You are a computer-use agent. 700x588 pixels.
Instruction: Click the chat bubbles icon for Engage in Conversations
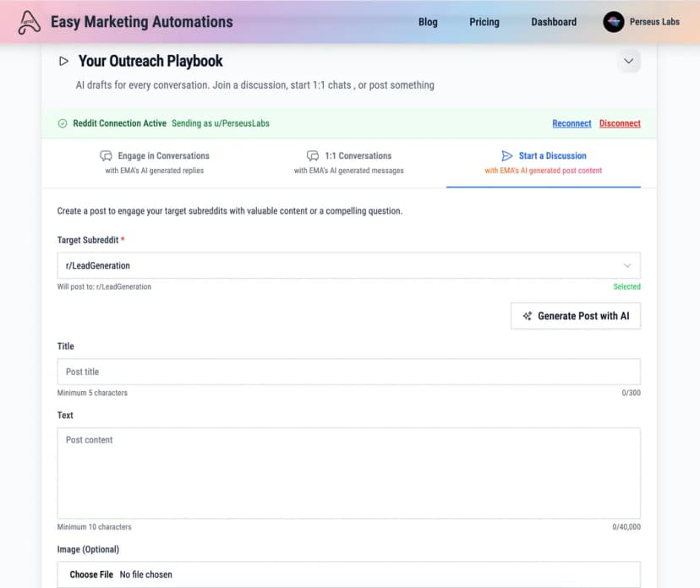pos(107,155)
